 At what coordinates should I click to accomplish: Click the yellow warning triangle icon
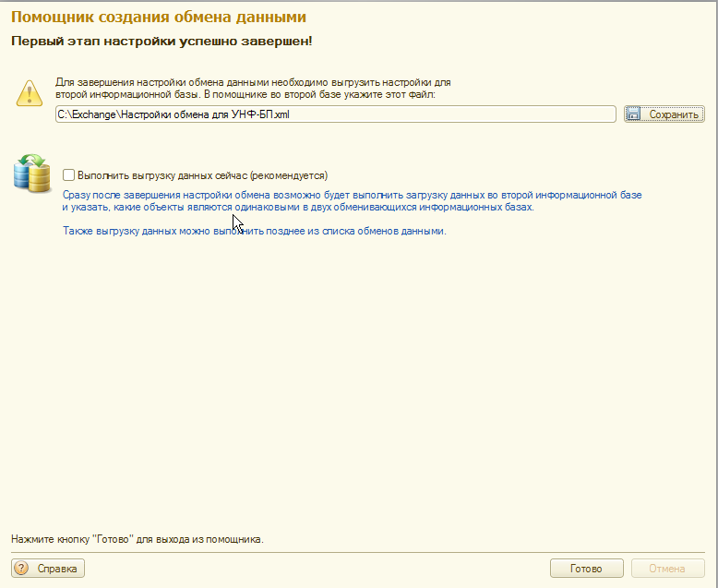click(x=30, y=93)
